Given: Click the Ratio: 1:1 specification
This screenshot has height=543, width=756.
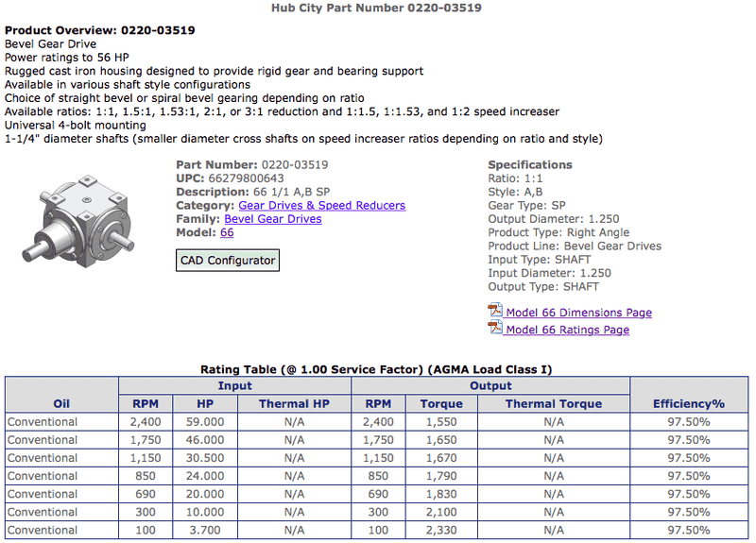Looking at the screenshot, I should coord(515,178).
